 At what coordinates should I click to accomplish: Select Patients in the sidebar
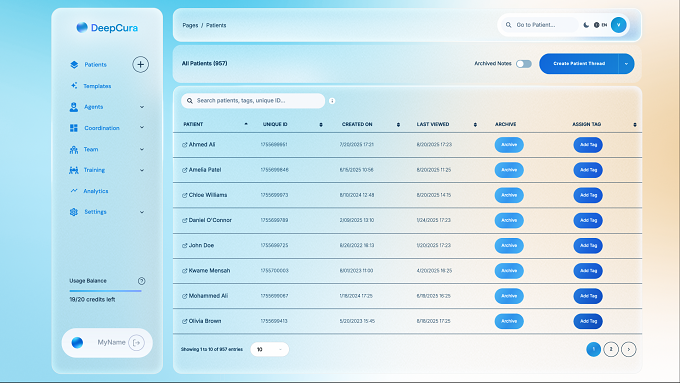pyautogui.click(x=95, y=65)
